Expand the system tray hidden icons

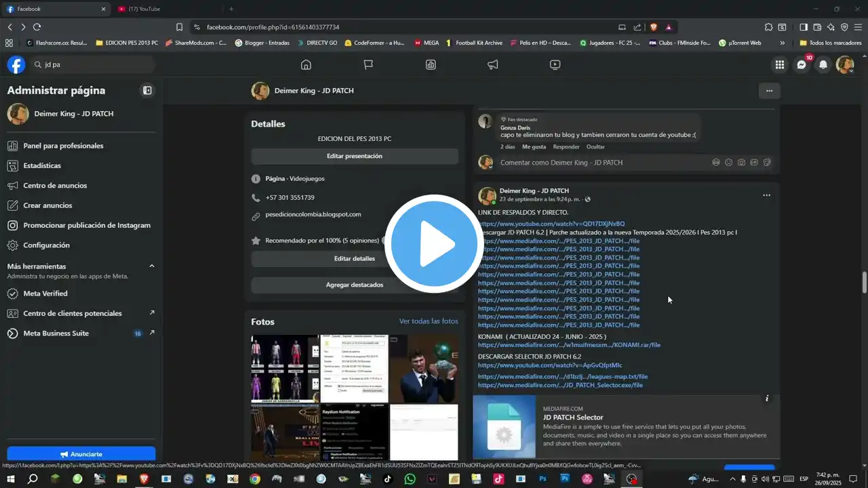click(732, 479)
